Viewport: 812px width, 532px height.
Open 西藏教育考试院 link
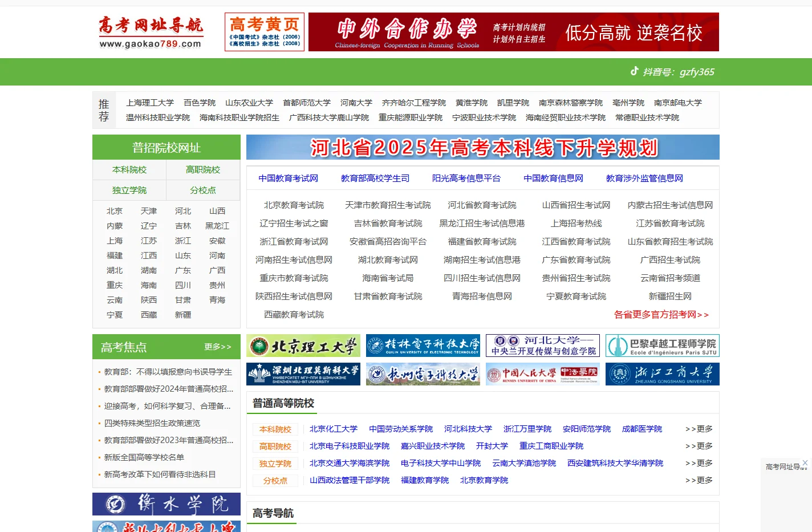coord(294,315)
